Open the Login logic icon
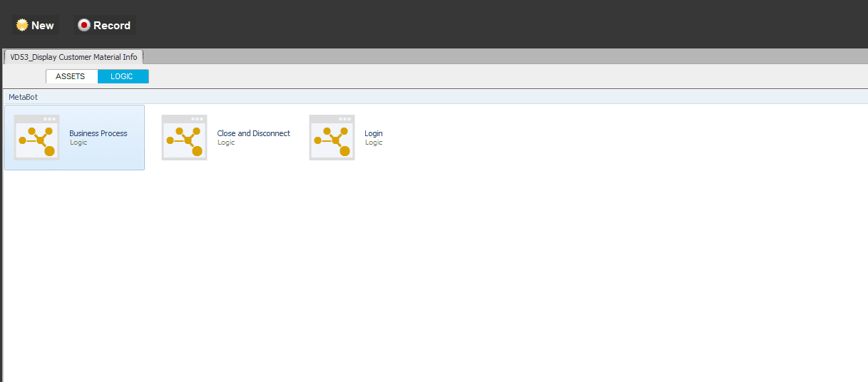 [332, 138]
